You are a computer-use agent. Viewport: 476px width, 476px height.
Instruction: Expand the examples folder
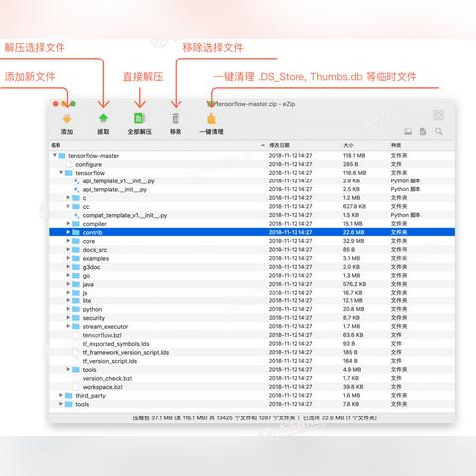68,258
